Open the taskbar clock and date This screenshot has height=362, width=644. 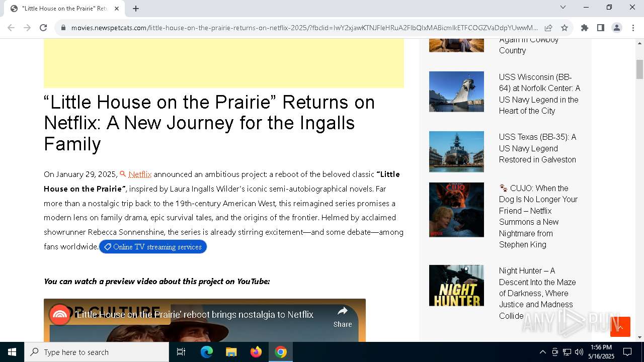click(601, 352)
